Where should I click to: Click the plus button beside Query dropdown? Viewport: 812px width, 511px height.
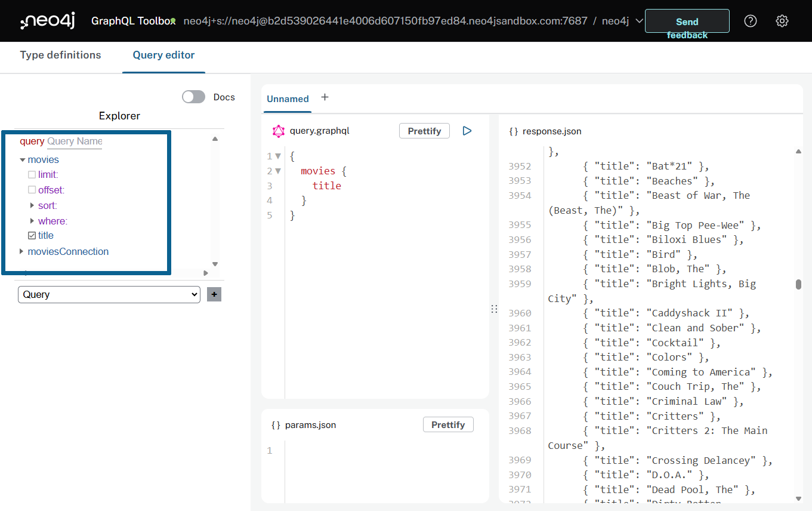[214, 294]
